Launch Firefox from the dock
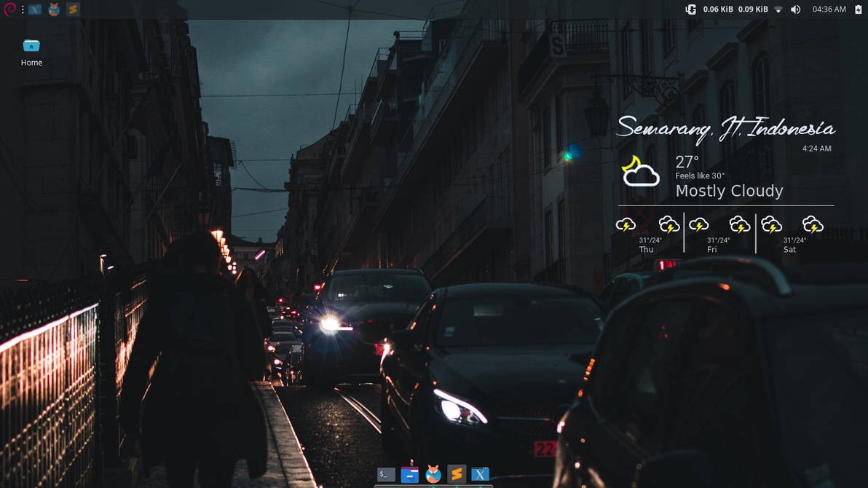 (433, 474)
